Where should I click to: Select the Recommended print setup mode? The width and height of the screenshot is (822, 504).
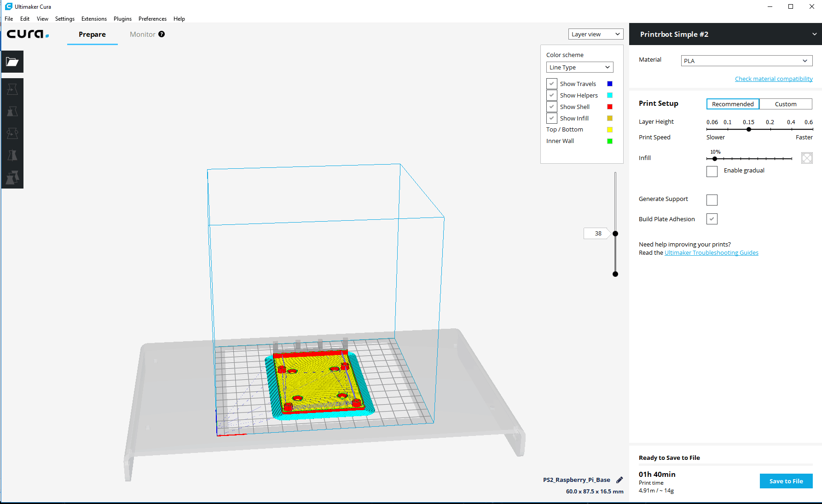(733, 104)
